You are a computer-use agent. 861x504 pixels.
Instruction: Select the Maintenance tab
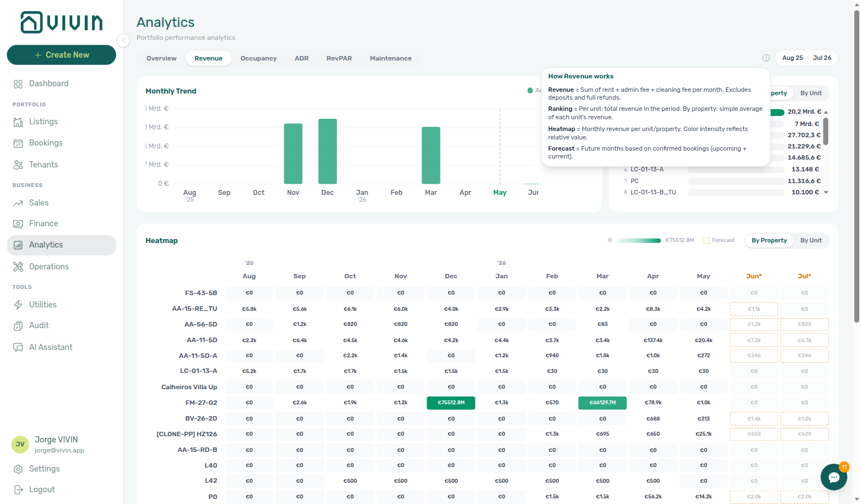click(x=391, y=58)
